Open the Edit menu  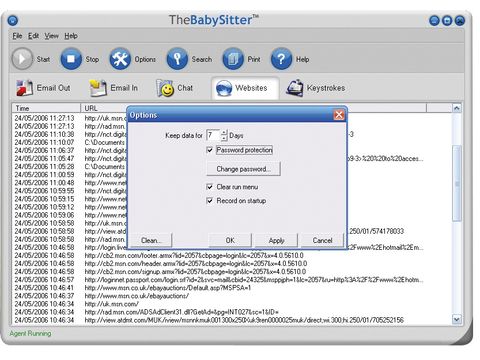point(33,36)
